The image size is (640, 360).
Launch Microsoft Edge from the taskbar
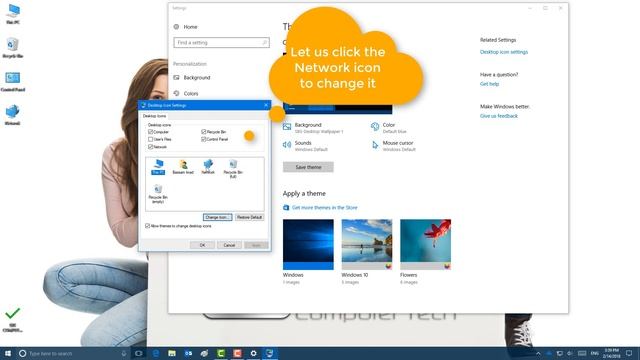pos(156,353)
